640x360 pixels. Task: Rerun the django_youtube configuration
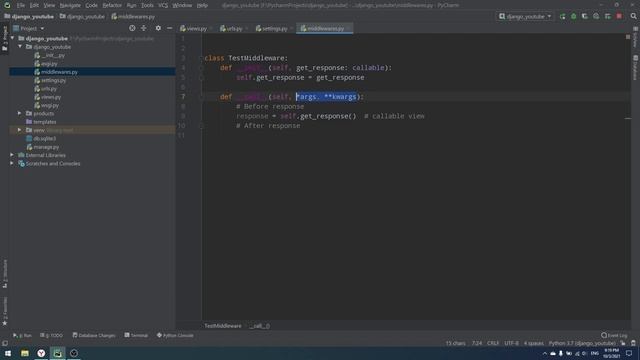point(562,16)
